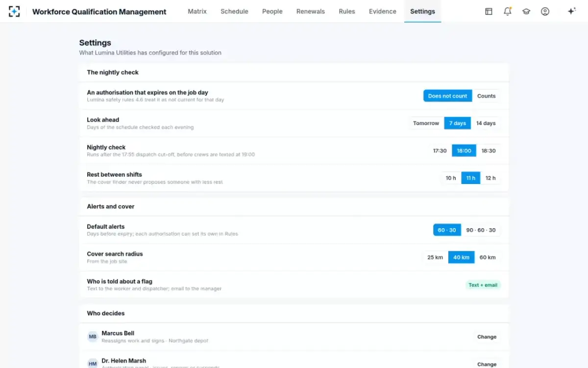Viewport: 588px width, 368px height.
Task: Set look ahead to 14 days
Action: [486, 123]
